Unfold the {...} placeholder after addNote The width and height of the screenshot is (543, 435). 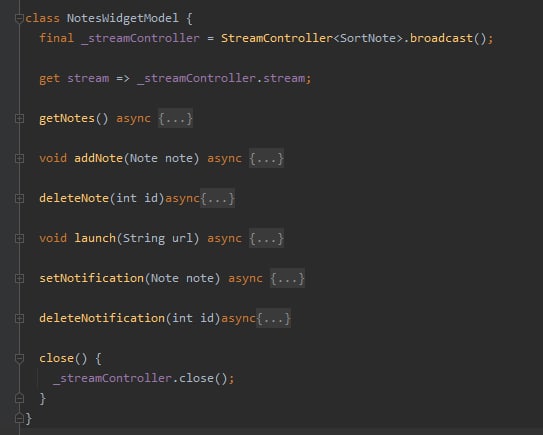(266, 159)
